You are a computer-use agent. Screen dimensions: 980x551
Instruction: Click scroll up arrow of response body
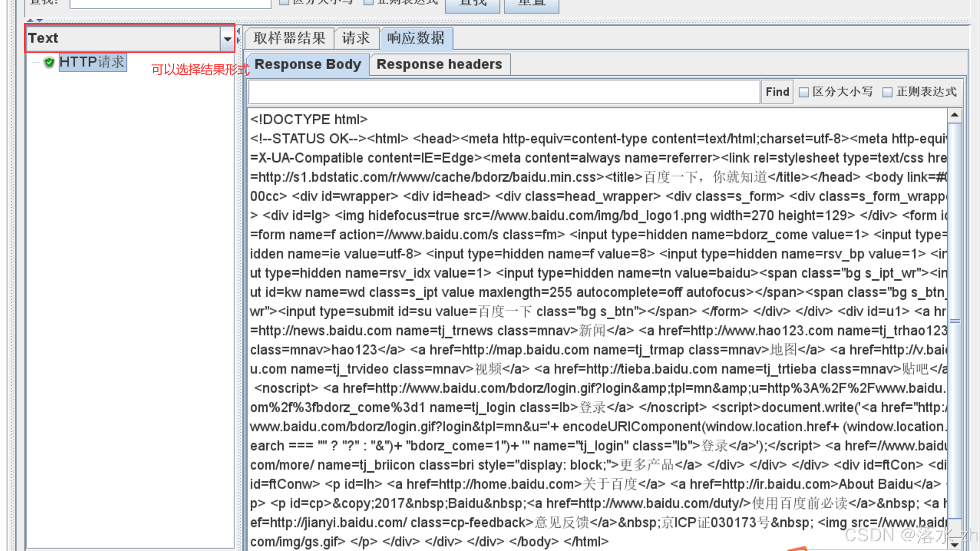pyautogui.click(x=954, y=115)
